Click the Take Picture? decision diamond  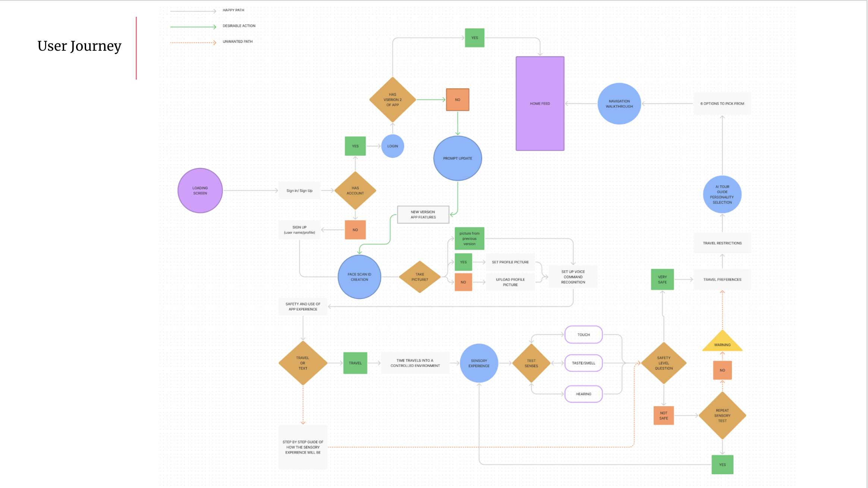[x=419, y=277]
